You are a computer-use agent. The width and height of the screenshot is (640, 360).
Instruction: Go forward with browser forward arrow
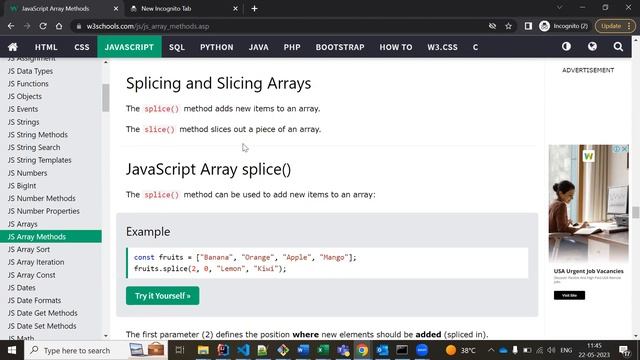tap(27, 26)
